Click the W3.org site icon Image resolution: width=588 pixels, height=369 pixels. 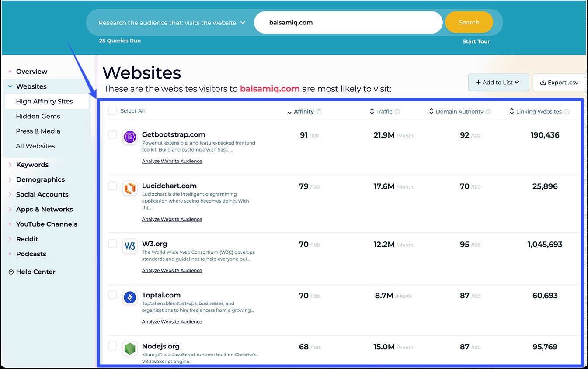(129, 246)
